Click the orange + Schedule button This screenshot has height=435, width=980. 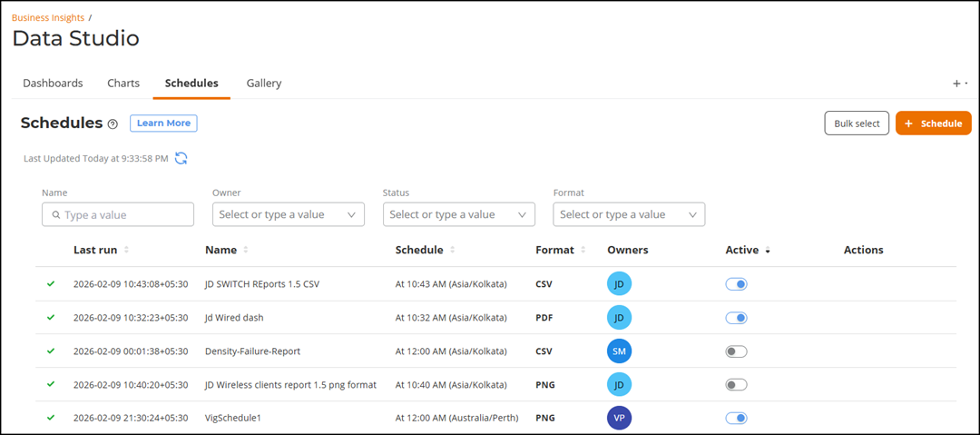(x=934, y=124)
